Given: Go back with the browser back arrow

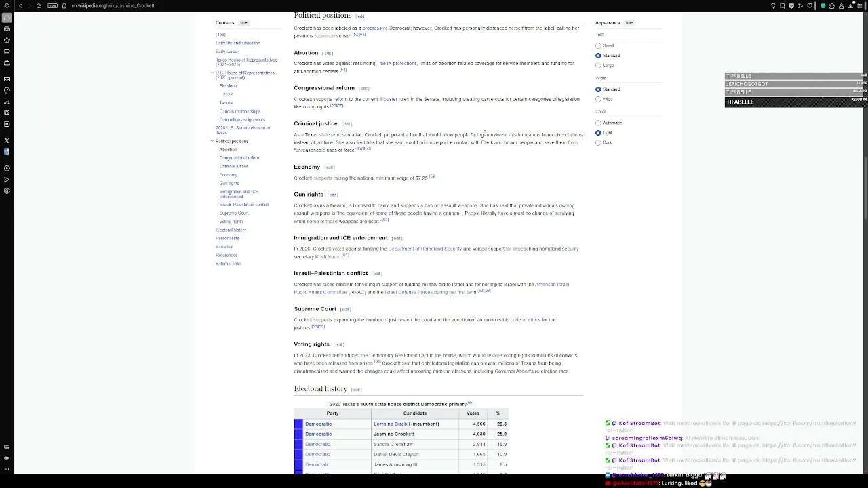Looking at the screenshot, I should [20, 5].
